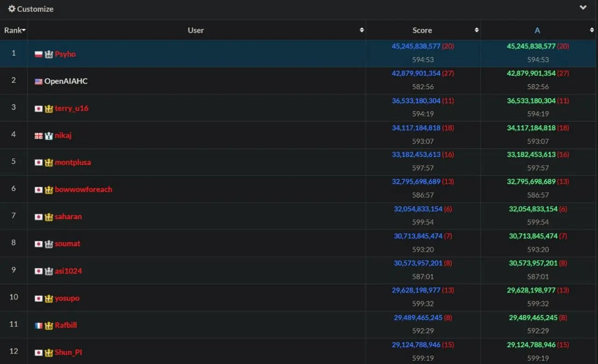Expand the Customize panel chevron
Image resolution: width=598 pixels, height=364 pixels.
[583, 8]
